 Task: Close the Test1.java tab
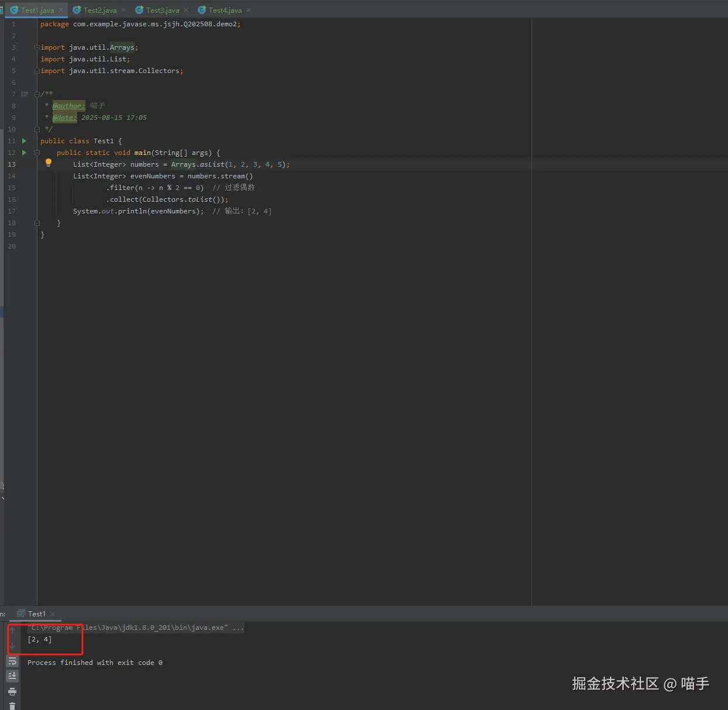(x=61, y=10)
